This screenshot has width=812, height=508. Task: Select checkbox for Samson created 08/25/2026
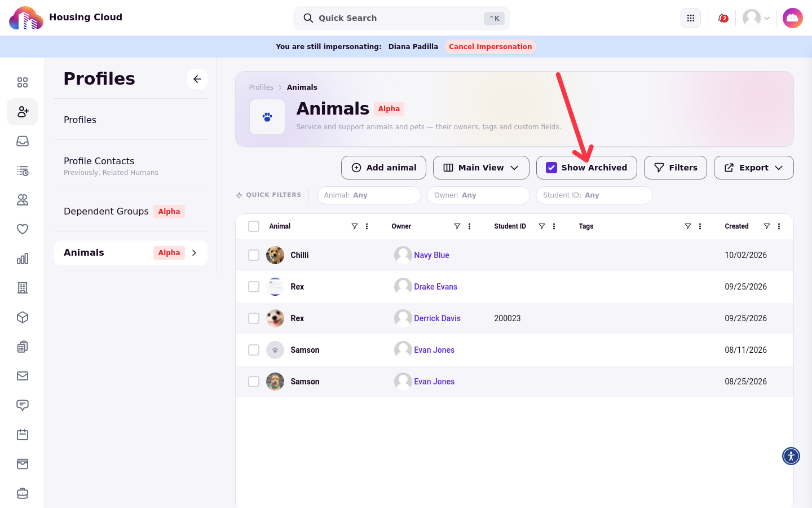tap(254, 382)
